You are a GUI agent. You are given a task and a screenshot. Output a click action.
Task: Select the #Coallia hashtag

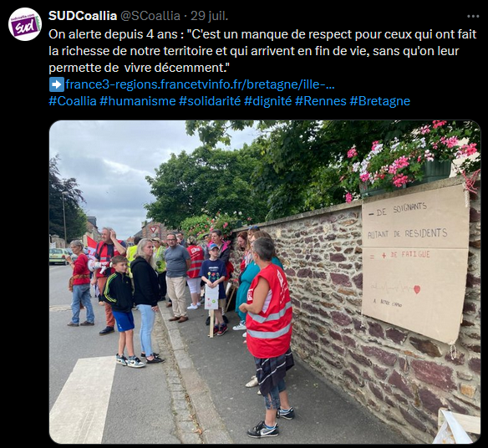tap(73, 101)
